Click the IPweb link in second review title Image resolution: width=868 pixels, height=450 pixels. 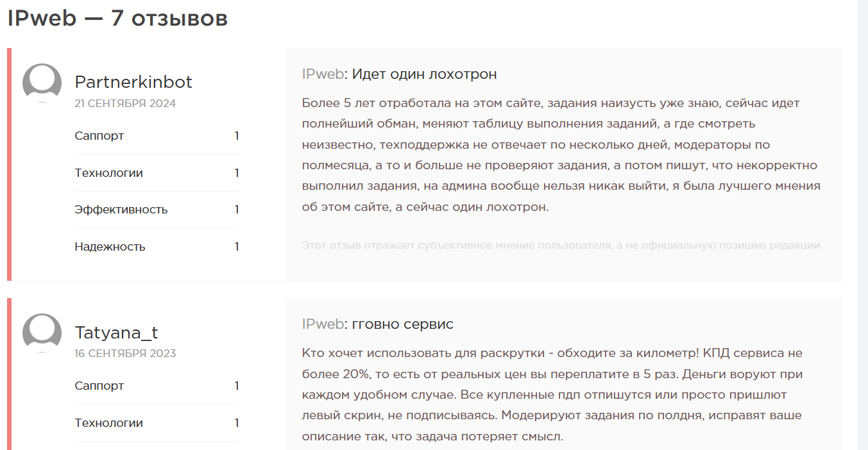tap(323, 324)
